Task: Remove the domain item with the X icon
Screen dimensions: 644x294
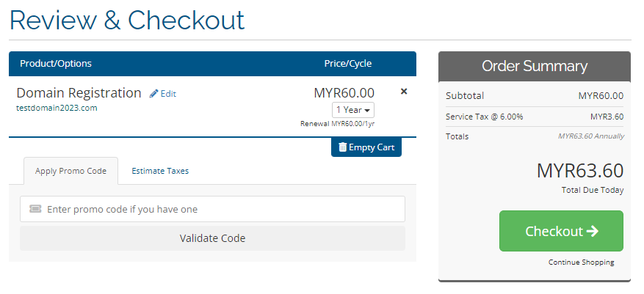Action: pyautogui.click(x=404, y=92)
